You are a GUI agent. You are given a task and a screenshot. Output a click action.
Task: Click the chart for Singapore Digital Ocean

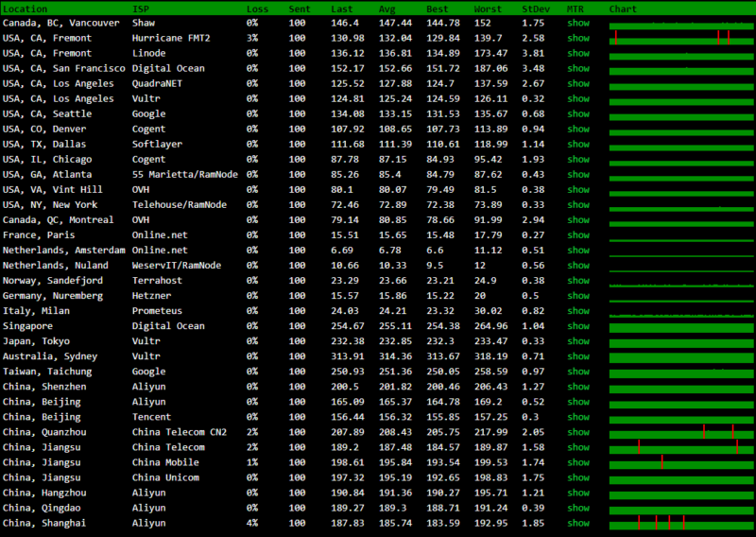click(x=675, y=326)
